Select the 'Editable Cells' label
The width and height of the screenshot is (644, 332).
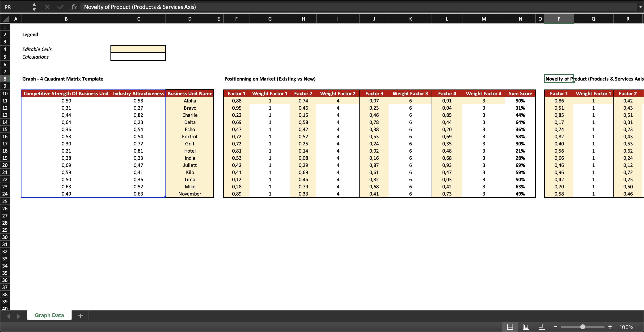(x=37, y=49)
